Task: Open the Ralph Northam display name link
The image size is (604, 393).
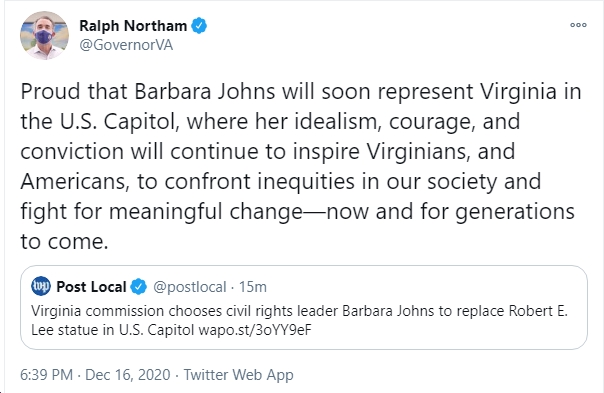Action: point(133,26)
